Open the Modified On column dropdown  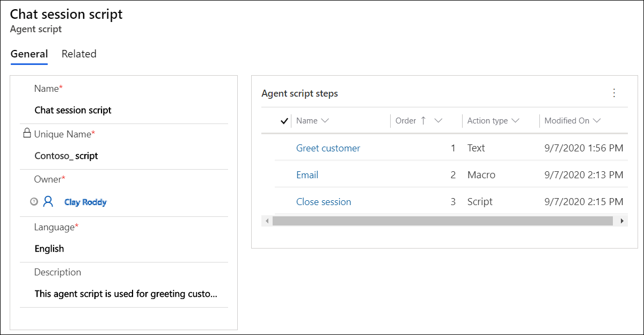point(596,121)
